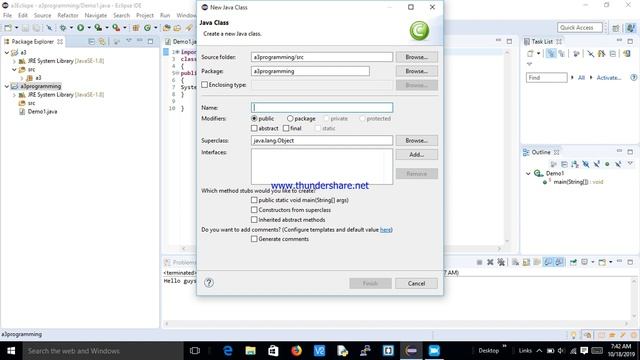Click the New file wizard toolbar icon
Screen dimensions: 640x360
tap(8, 27)
